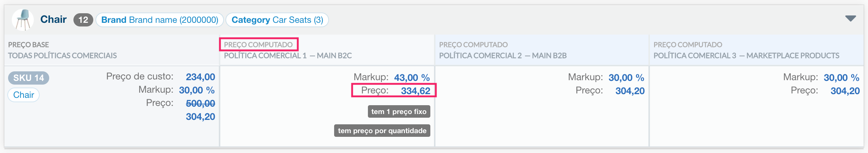Screen dimensions: 868x153
Task: Click the Marketplace Products price 304,20
Action: pyautogui.click(x=845, y=91)
